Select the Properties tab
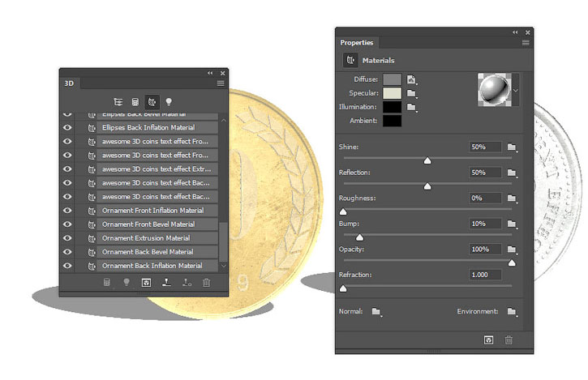The image size is (588, 380). click(x=357, y=43)
